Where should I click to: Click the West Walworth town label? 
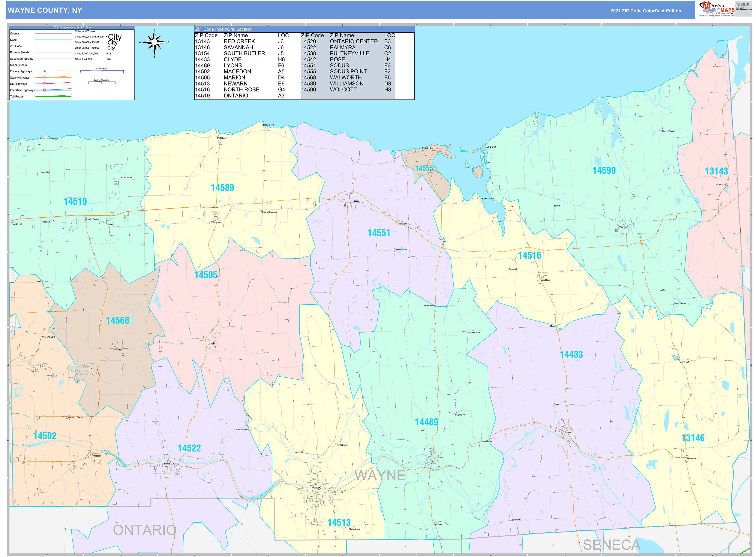tap(48, 337)
